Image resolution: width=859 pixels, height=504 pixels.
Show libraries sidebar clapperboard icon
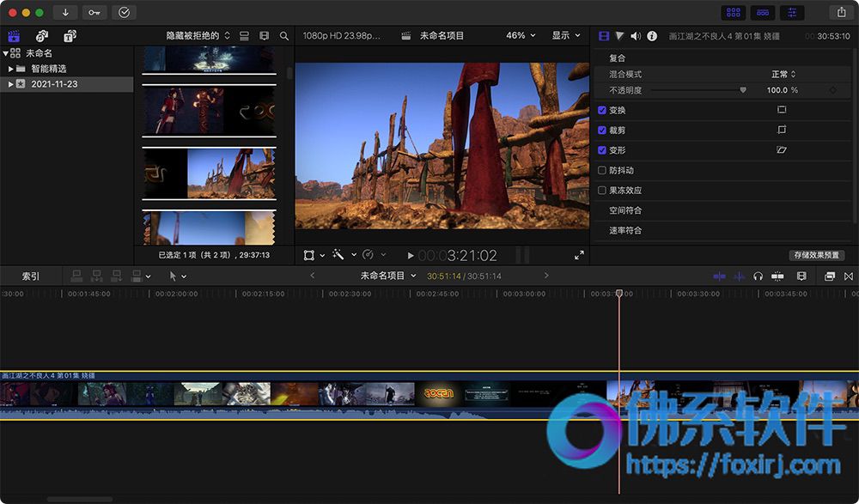click(14, 36)
